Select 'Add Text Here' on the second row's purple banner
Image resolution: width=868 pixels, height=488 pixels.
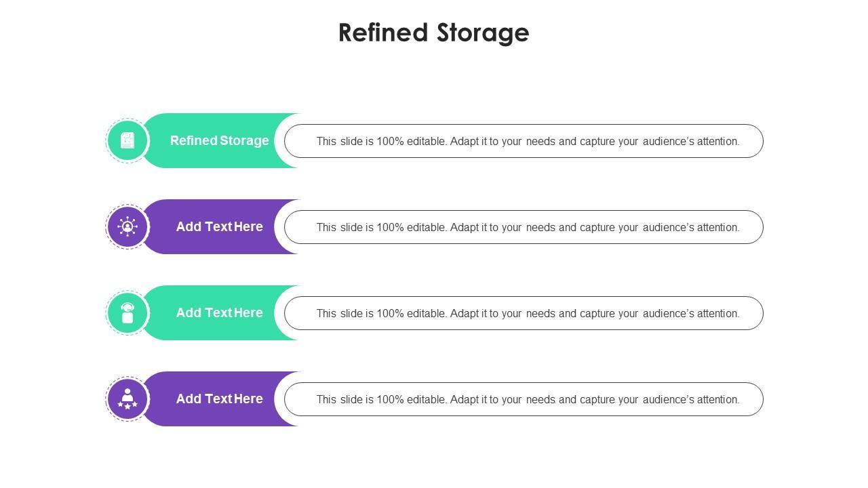coord(219,226)
